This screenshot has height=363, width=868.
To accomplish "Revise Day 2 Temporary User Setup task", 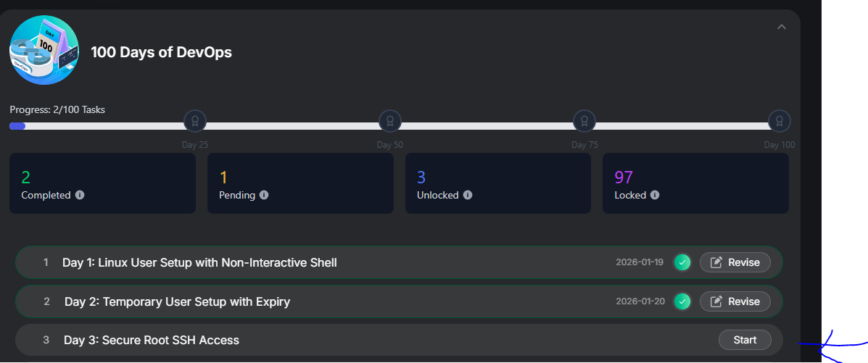I will 735,301.
